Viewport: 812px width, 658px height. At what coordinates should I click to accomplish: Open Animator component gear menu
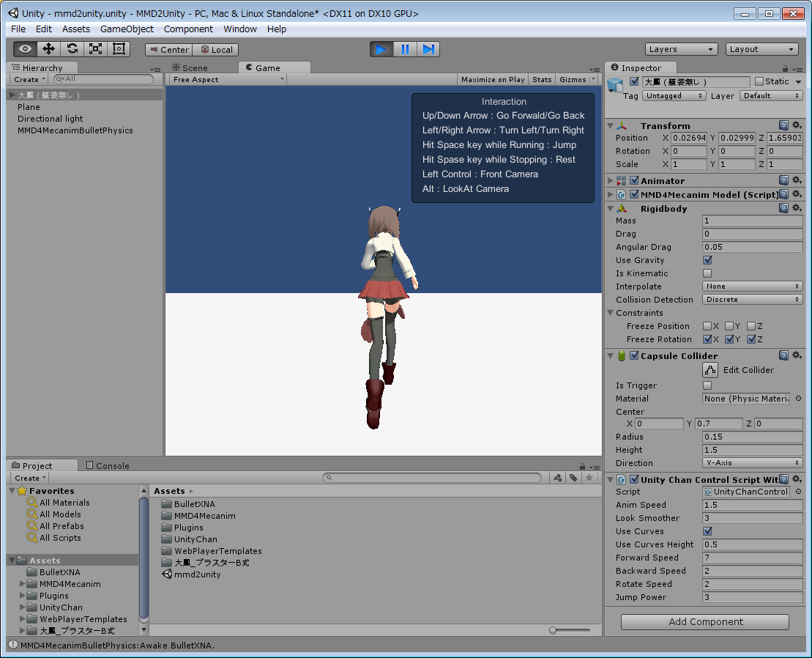click(797, 180)
